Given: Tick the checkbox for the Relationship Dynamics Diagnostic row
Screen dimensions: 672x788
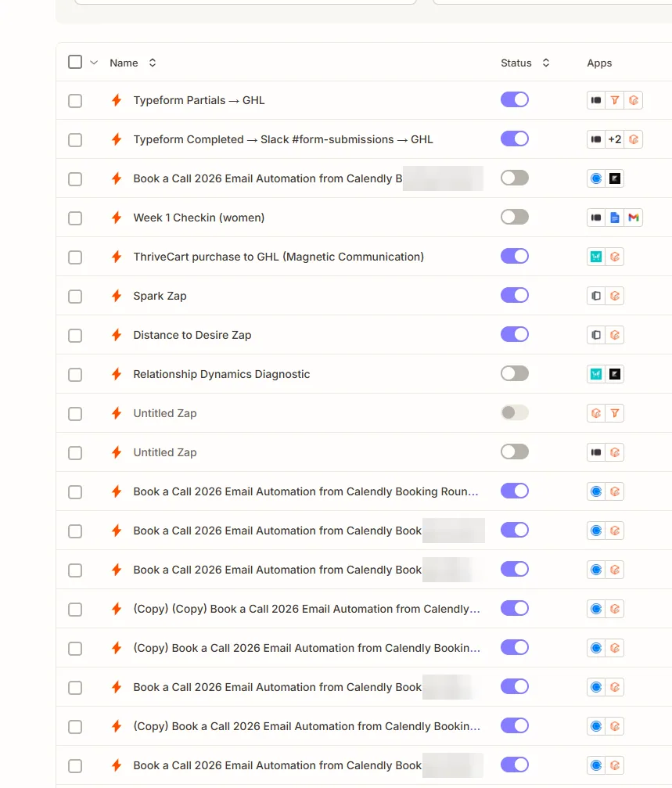Looking at the screenshot, I should coord(75,375).
